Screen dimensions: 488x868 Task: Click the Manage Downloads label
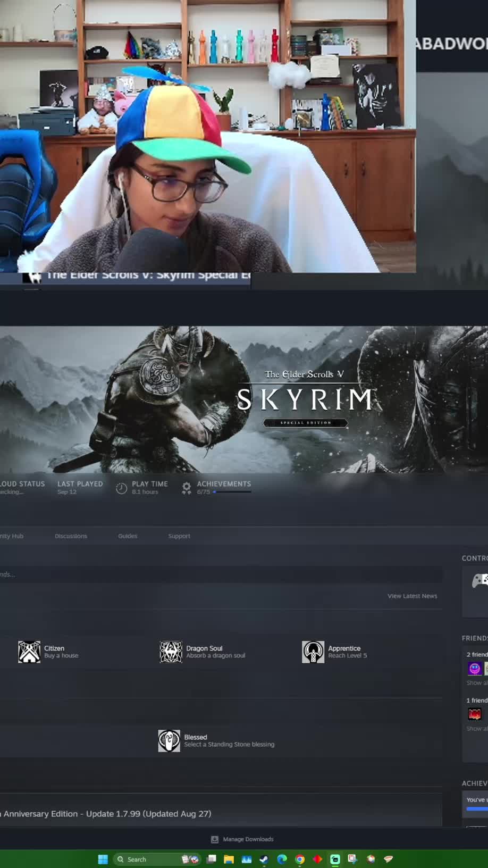click(248, 839)
